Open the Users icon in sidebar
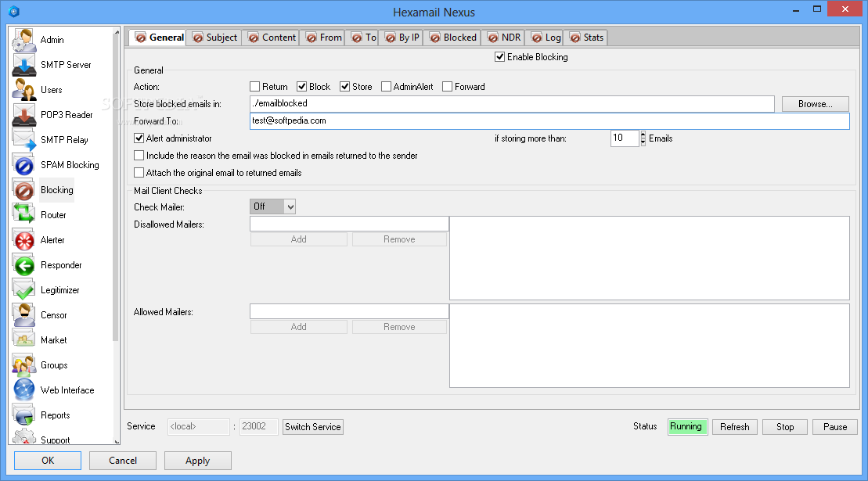The height and width of the screenshot is (481, 868). coord(24,90)
